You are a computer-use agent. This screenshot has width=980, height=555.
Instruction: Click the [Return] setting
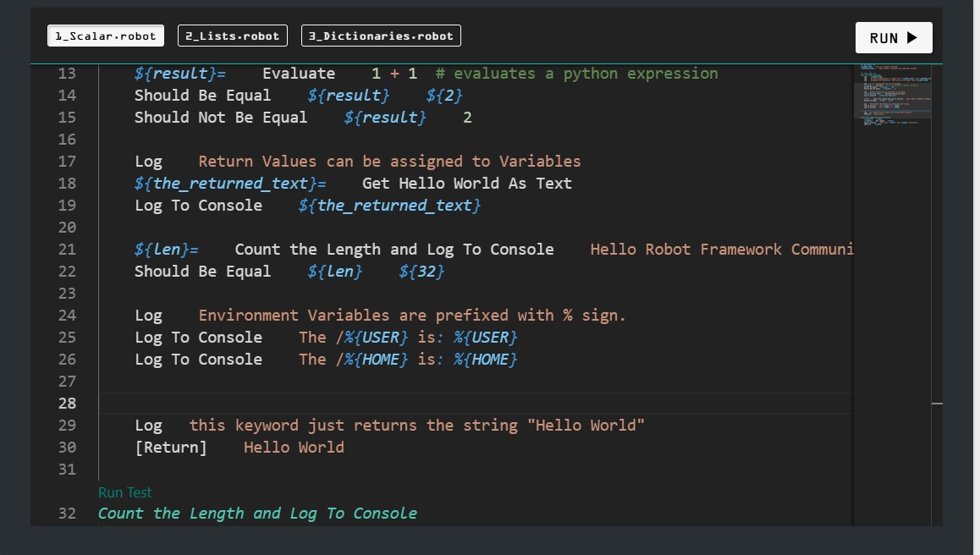tap(171, 448)
